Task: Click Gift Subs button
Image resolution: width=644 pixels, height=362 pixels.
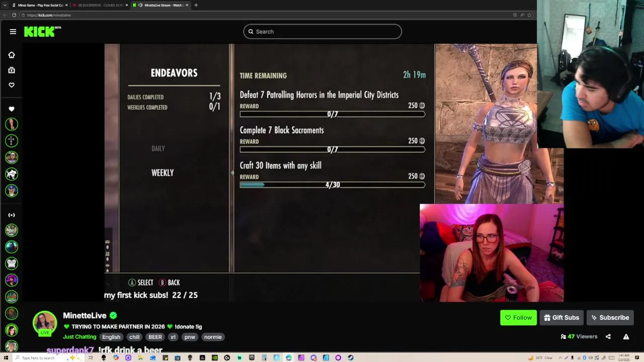Action: (x=561, y=318)
